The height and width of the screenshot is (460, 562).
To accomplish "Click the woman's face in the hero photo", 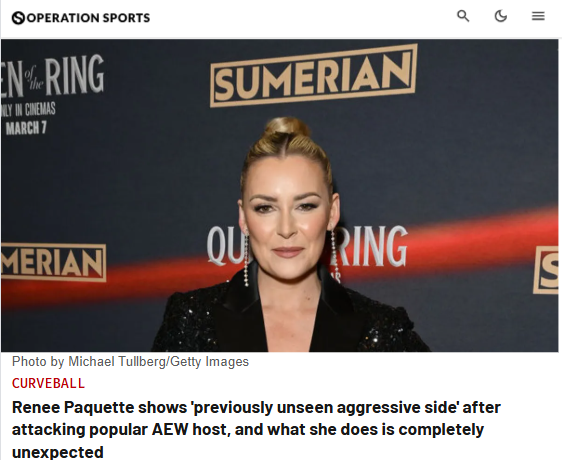I will tap(287, 215).
